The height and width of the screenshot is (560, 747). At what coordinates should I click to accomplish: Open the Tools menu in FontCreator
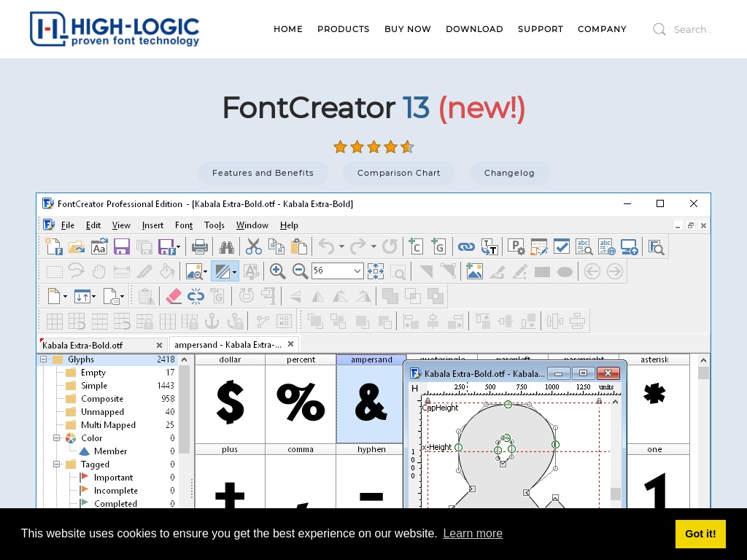[x=214, y=225]
